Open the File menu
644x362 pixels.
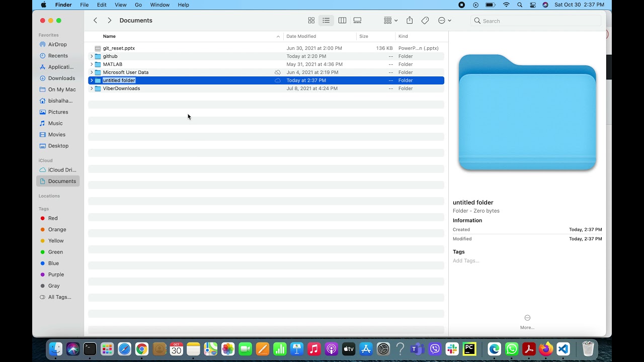tap(84, 5)
